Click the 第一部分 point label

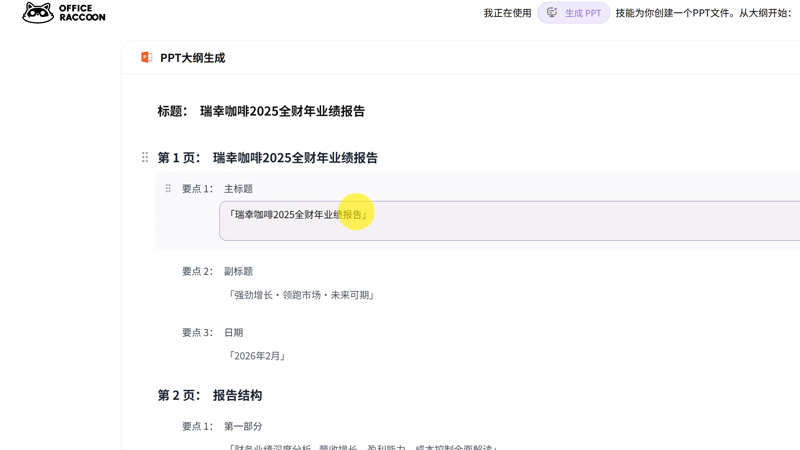pos(222,427)
